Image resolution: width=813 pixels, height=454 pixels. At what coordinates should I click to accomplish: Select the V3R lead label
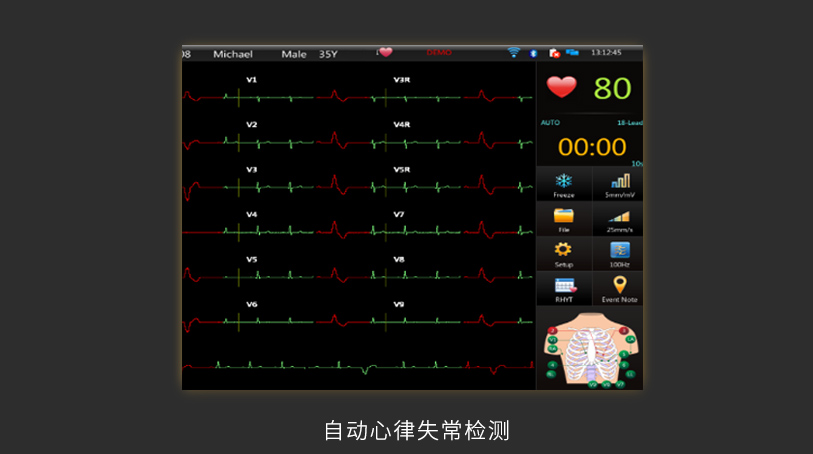402,80
